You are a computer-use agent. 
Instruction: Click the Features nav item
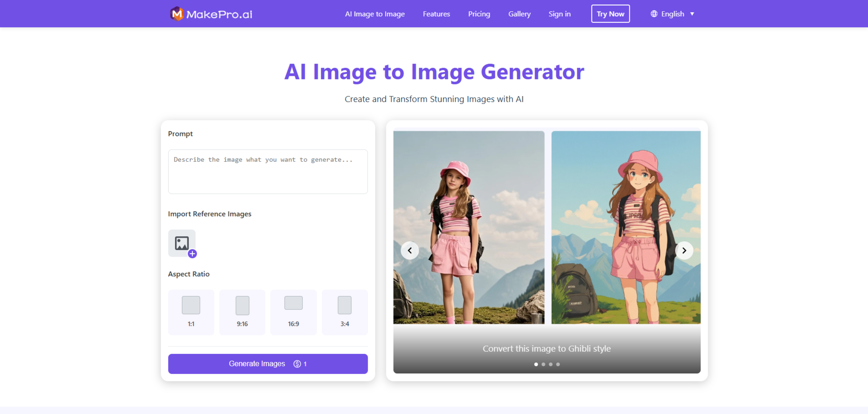[436, 14]
